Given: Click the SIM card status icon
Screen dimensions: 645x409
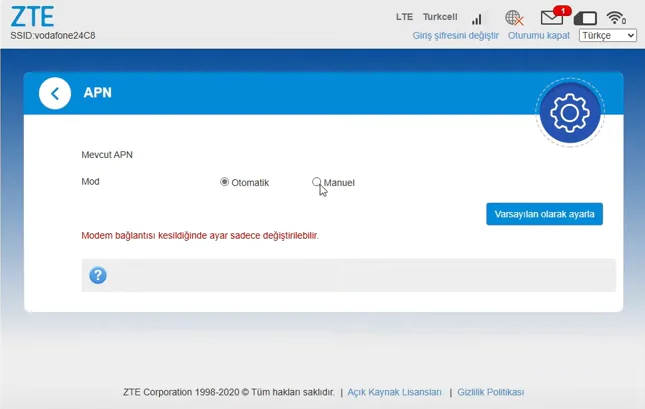Looking at the screenshot, I should click(585, 18).
